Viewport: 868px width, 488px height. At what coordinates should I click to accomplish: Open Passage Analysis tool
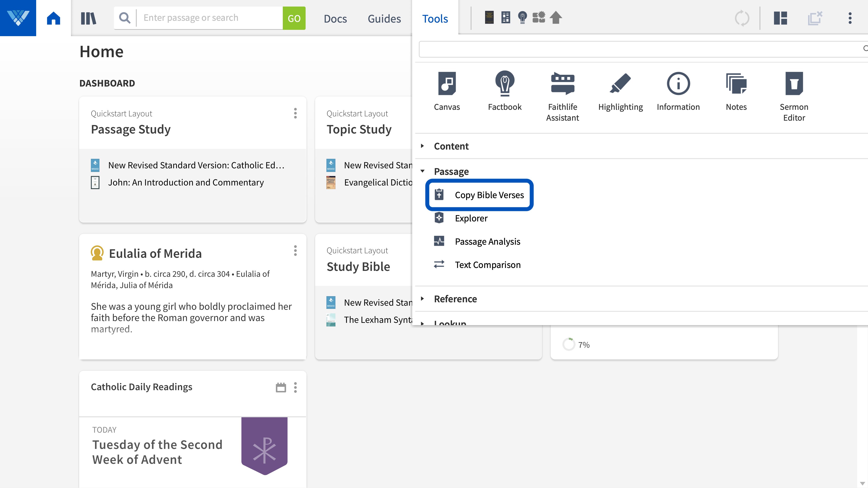[x=487, y=242]
